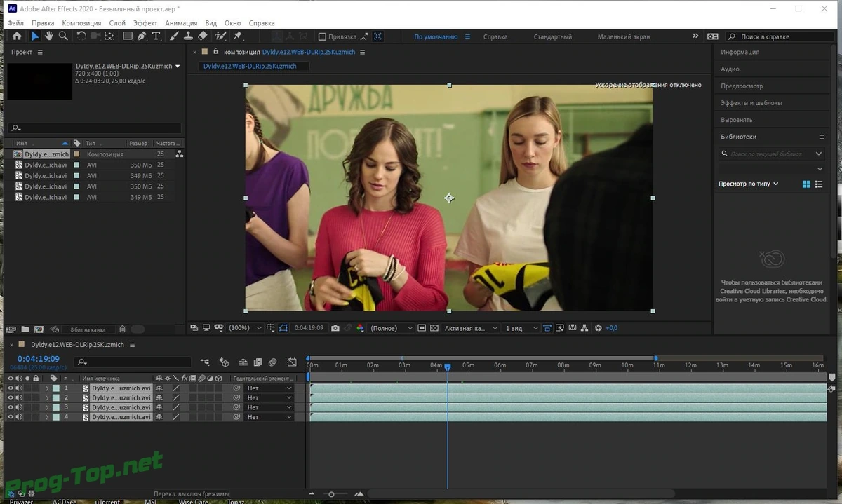Hide video of layer 1 with eye icon
Screen dimensions: 842x504
pos(11,388)
